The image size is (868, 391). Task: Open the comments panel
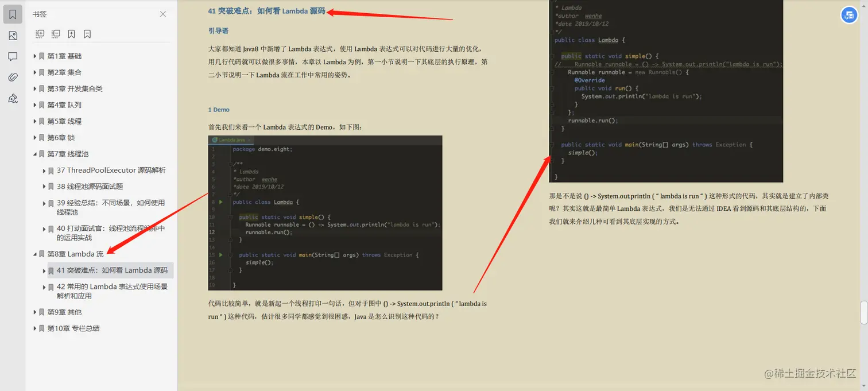point(13,56)
